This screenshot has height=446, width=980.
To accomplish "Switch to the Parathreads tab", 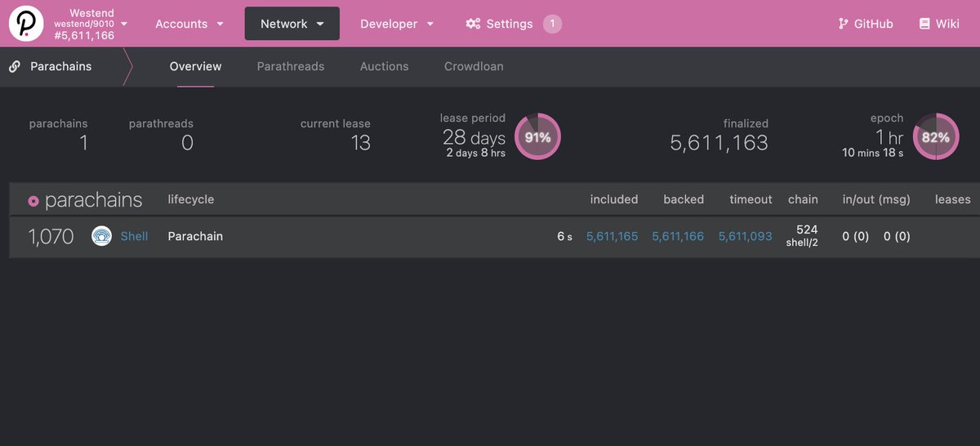I will (291, 66).
